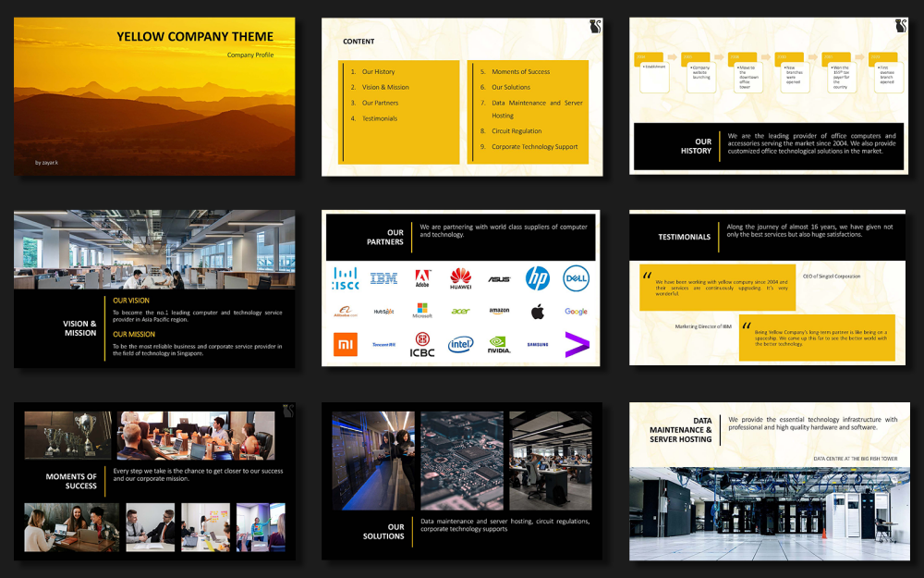Open the Moments of Success slide
The width and height of the screenshot is (924, 578).
[x=154, y=481]
